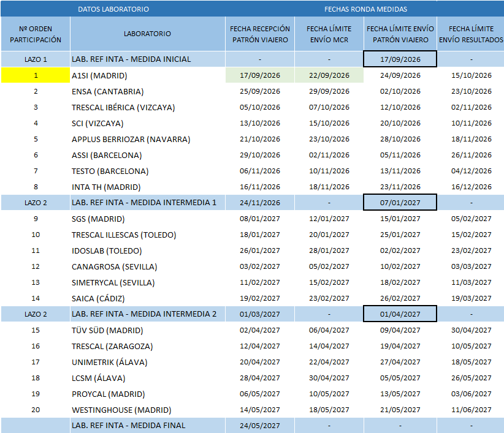The width and height of the screenshot is (504, 433).
Task: Select boxed date 17/09/2026 in MEDIDA INICIAL row
Action: [x=400, y=59]
